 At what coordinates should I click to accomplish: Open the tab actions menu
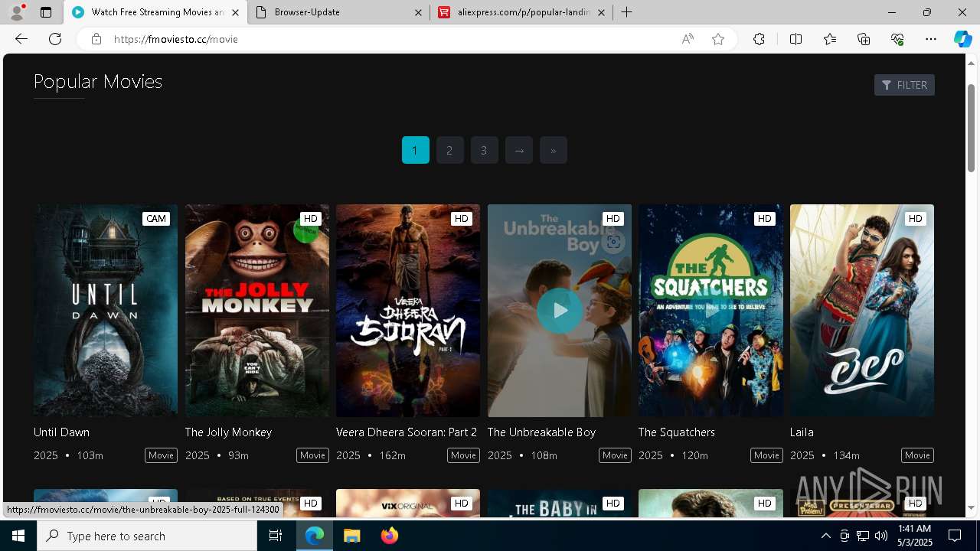pos(46,12)
